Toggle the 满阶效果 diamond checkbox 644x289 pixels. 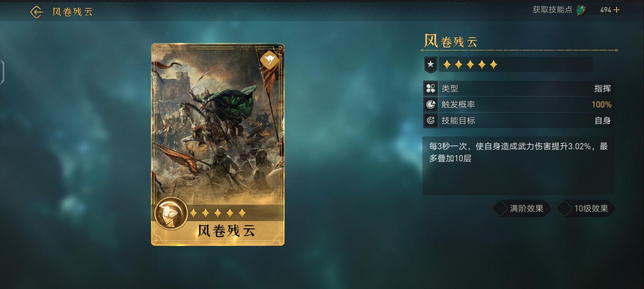click(x=500, y=209)
